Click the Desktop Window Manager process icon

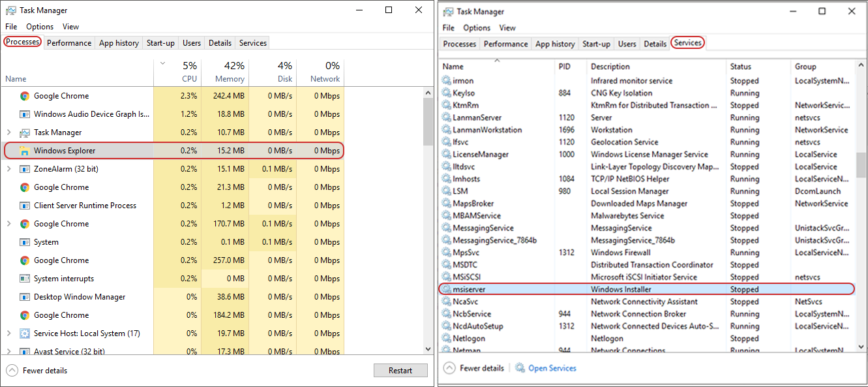(x=25, y=297)
